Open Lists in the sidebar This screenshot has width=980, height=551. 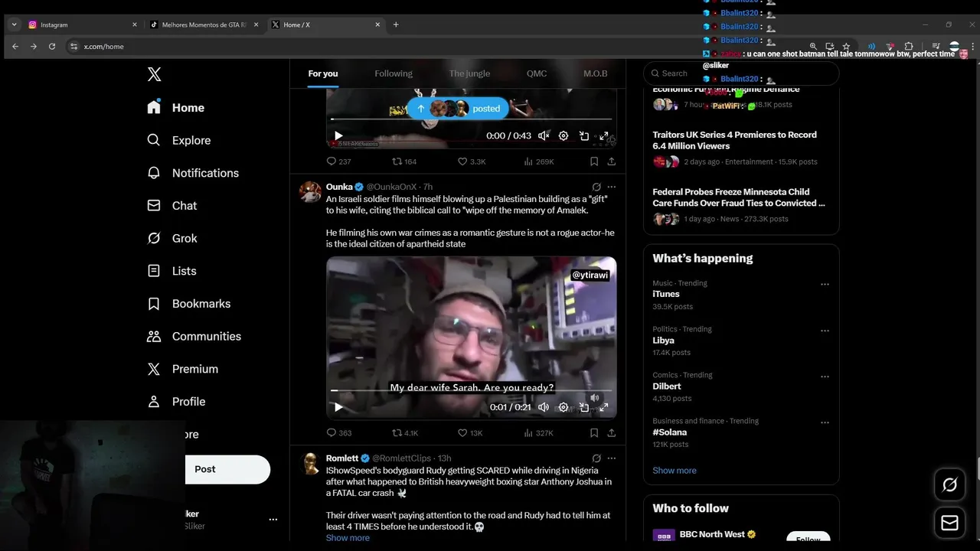point(171,271)
